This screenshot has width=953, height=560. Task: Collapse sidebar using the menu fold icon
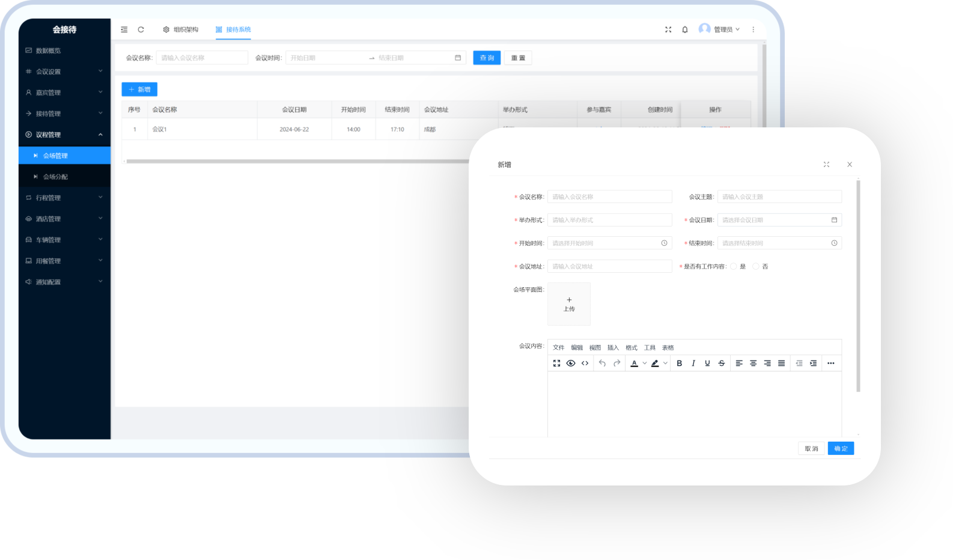pyautogui.click(x=124, y=29)
